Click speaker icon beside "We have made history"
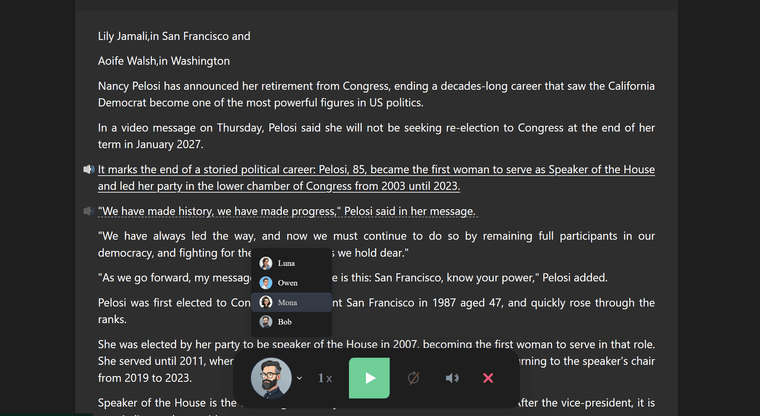760x416 pixels. pyautogui.click(x=89, y=211)
